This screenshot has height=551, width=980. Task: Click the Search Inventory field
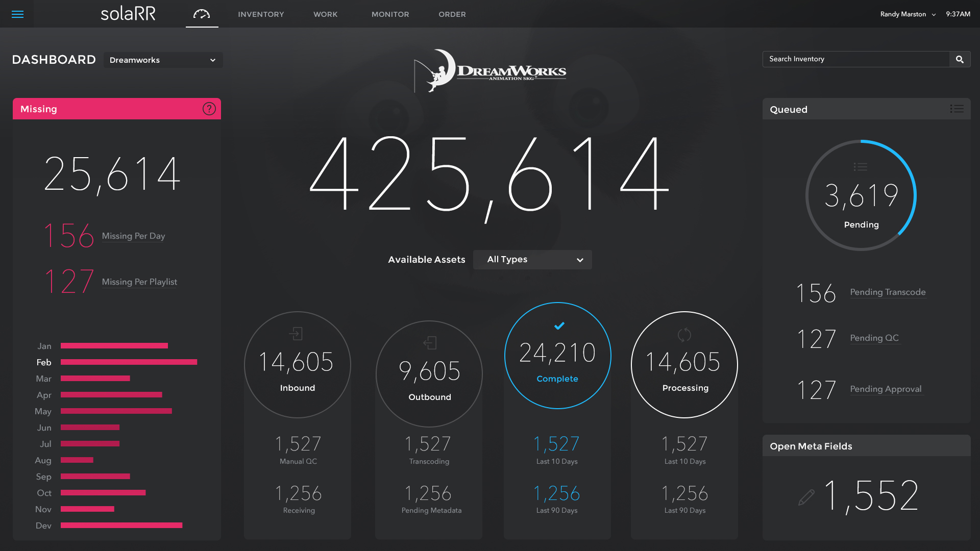click(x=856, y=59)
